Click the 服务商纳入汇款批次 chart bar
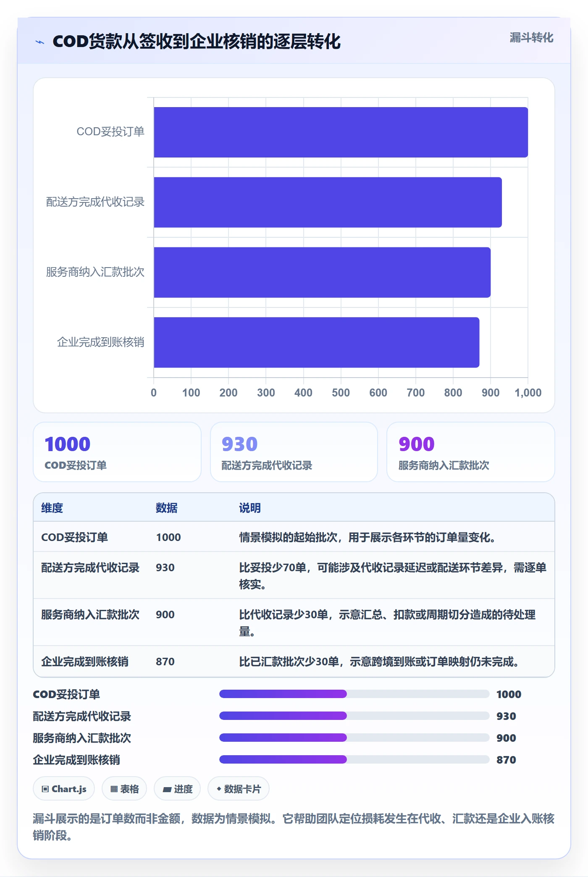Screen dimensions: 588x877 322,272
